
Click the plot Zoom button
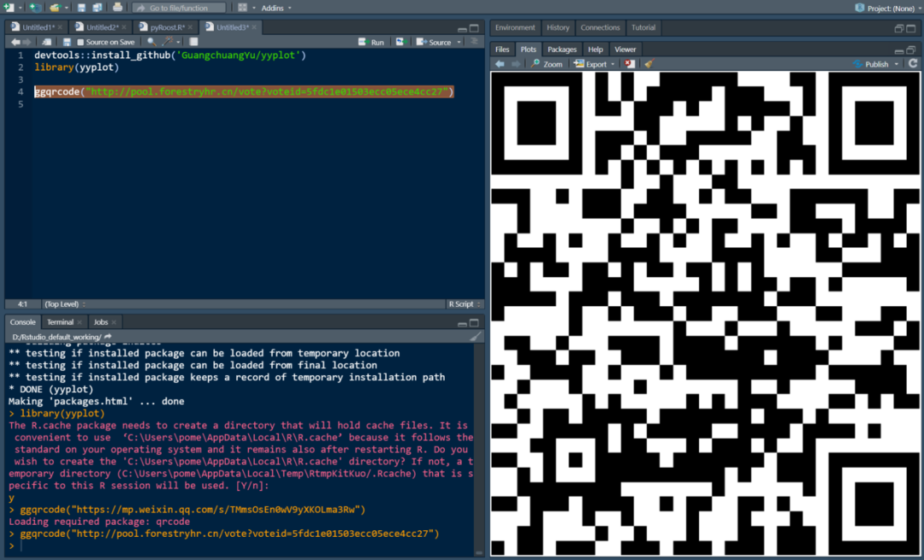tap(546, 63)
